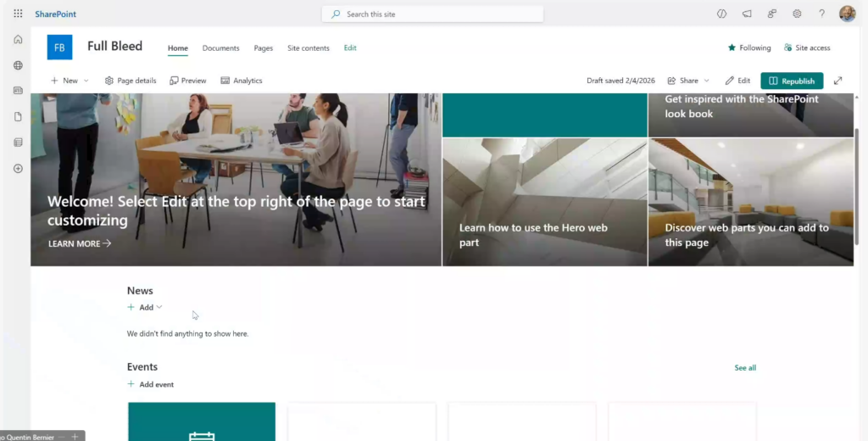Click the See all events link
Screen dimensions: 868x441
pyautogui.click(x=745, y=368)
